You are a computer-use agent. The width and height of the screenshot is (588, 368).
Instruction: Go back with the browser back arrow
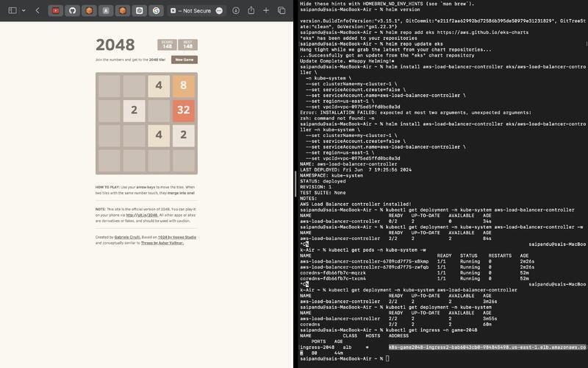[37, 10]
